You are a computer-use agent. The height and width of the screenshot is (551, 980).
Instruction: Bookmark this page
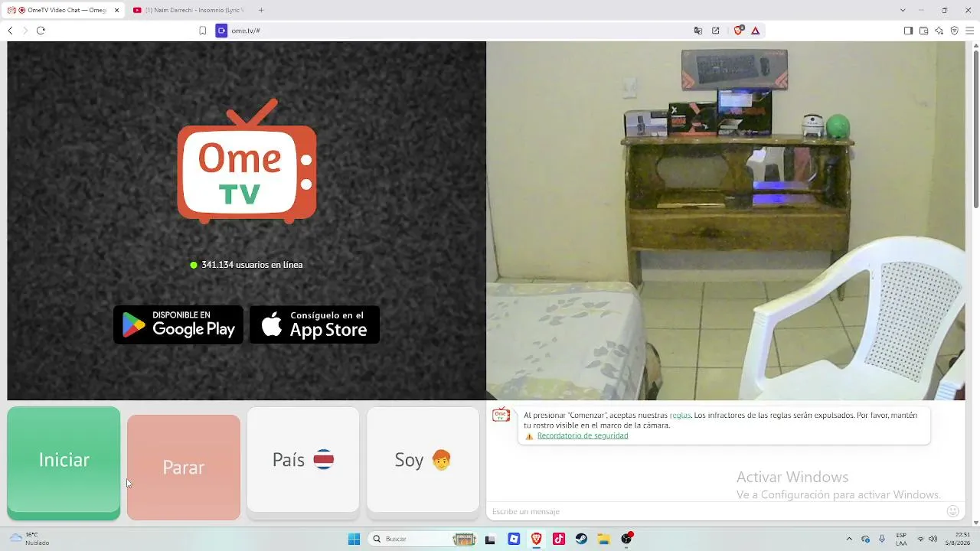(203, 31)
